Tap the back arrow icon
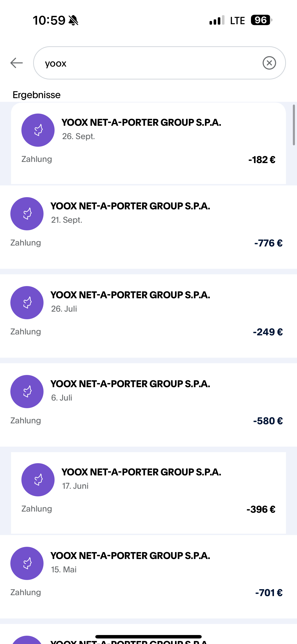The image size is (297, 644). click(x=17, y=63)
